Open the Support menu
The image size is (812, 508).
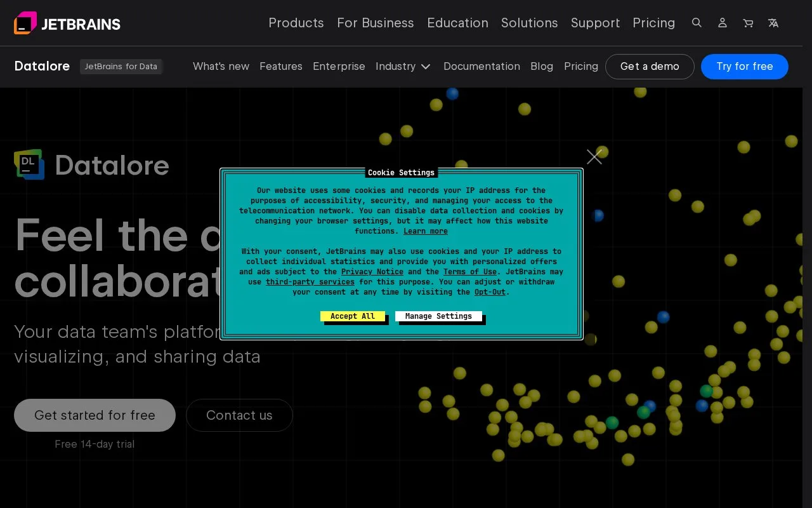[x=595, y=23]
